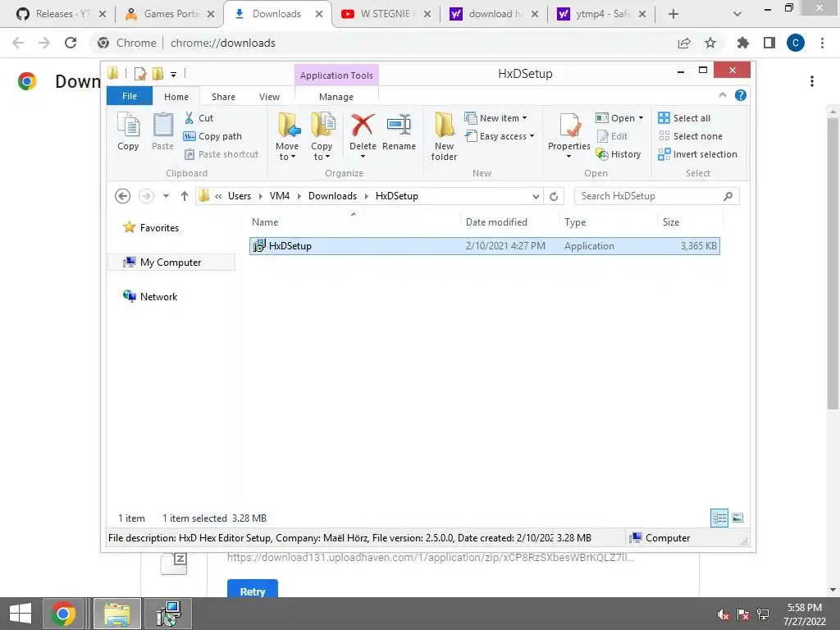The height and width of the screenshot is (630, 840).
Task: Open a new Chrome tab
Action: tap(673, 14)
